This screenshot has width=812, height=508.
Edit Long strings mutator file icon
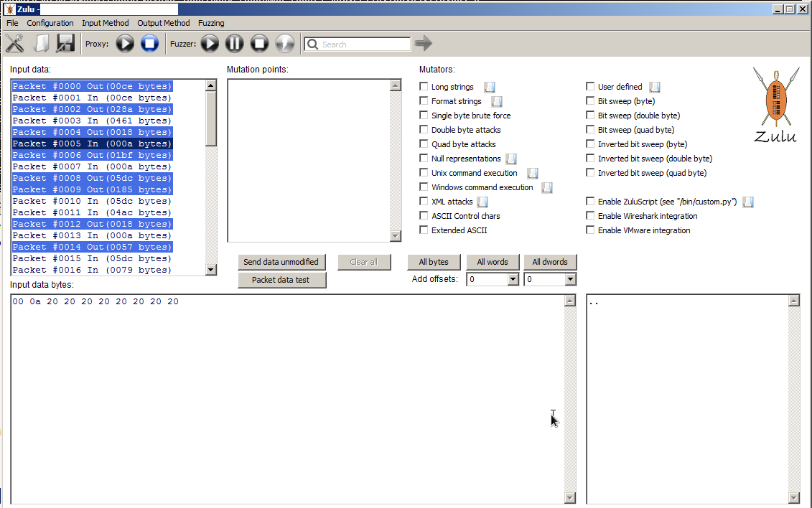(x=490, y=87)
